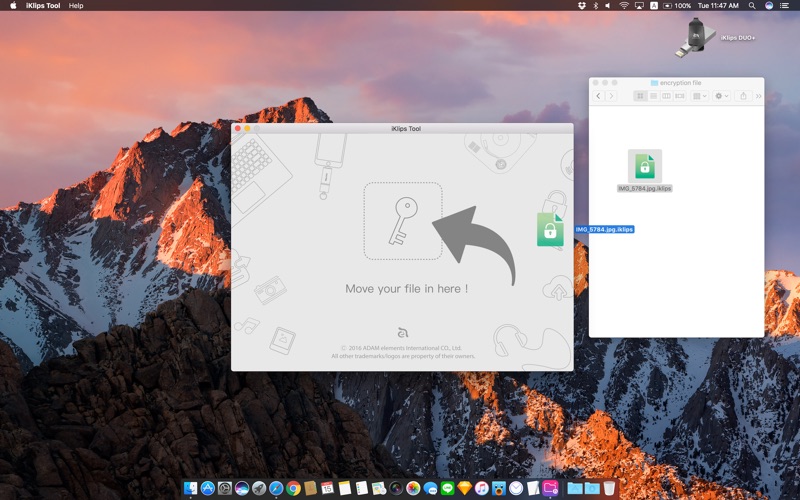Switch Finder to cover flow view

tap(680, 96)
